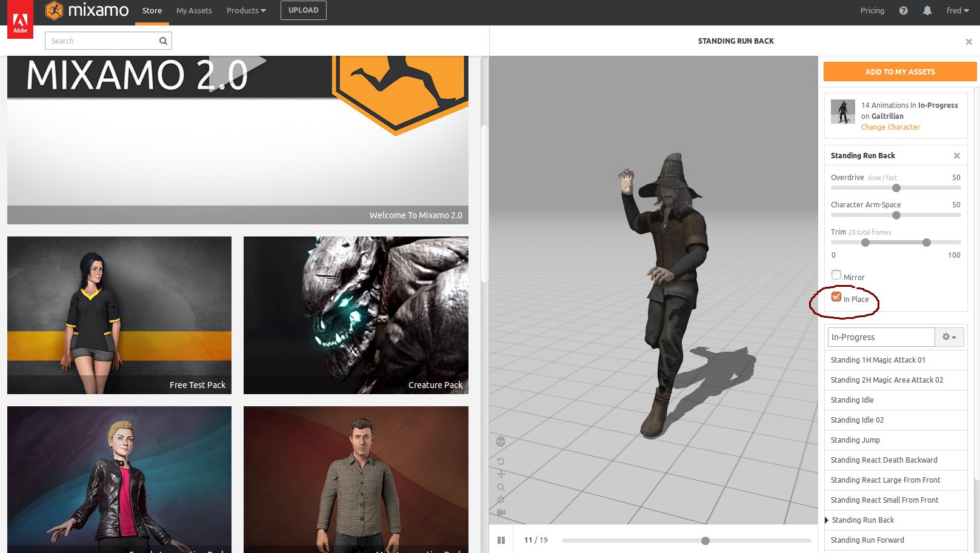This screenshot has height=553, width=980.
Task: Click the Character Arm-Space slider handle
Action: point(896,215)
